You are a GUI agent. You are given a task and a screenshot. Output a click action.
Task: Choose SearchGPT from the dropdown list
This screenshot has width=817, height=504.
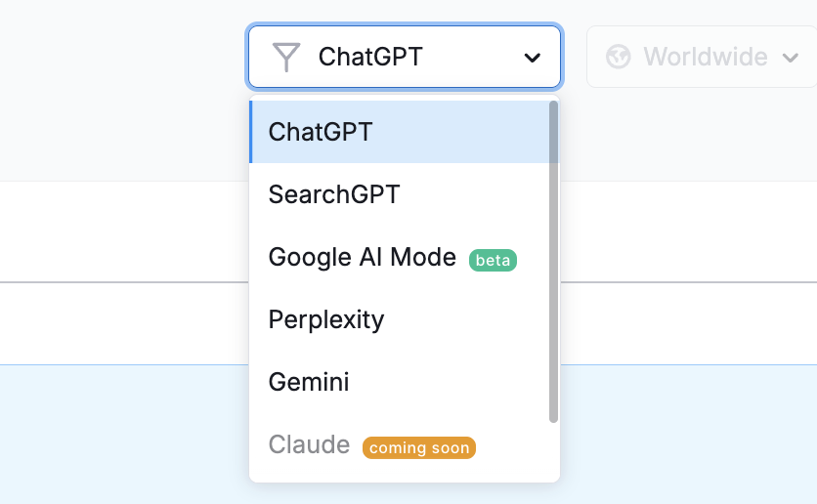coord(399,194)
